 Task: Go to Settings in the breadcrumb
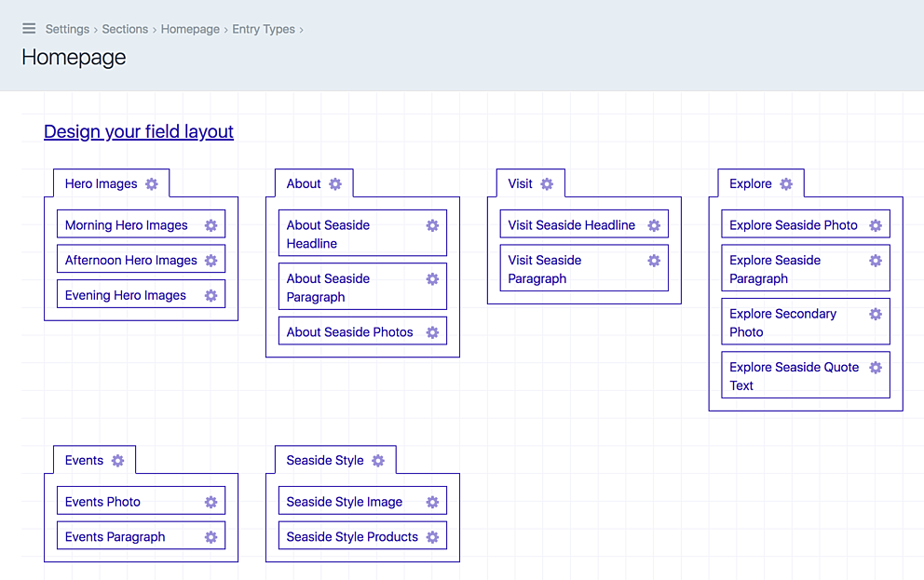[67, 29]
